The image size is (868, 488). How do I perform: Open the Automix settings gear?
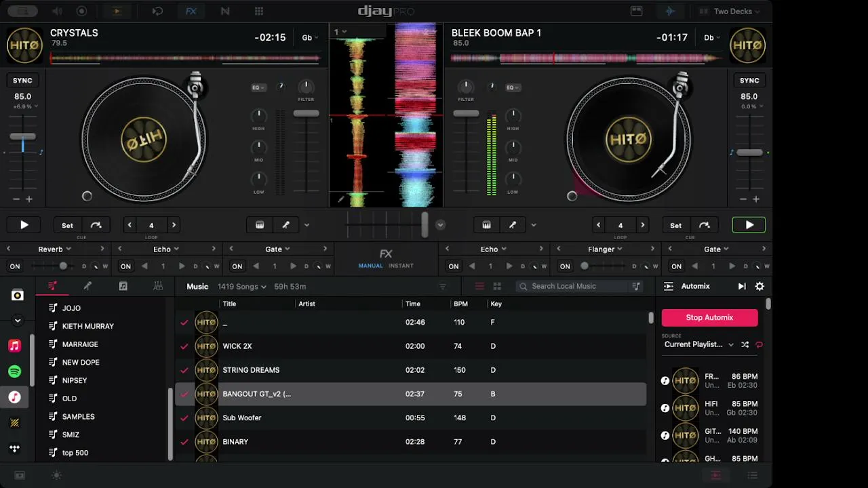point(759,287)
